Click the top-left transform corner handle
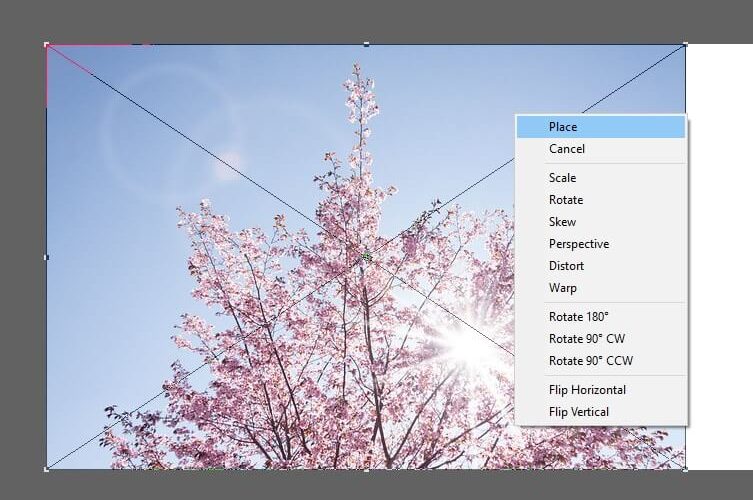 pos(47,45)
